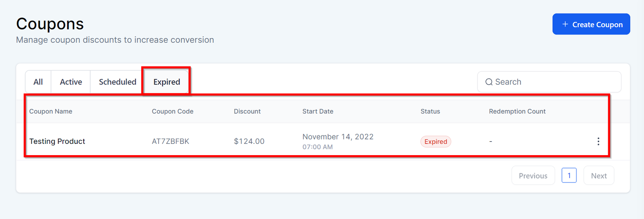Click coupon code AT7ZBFBK
Viewport: 644px width, 219px height.
[x=170, y=141]
